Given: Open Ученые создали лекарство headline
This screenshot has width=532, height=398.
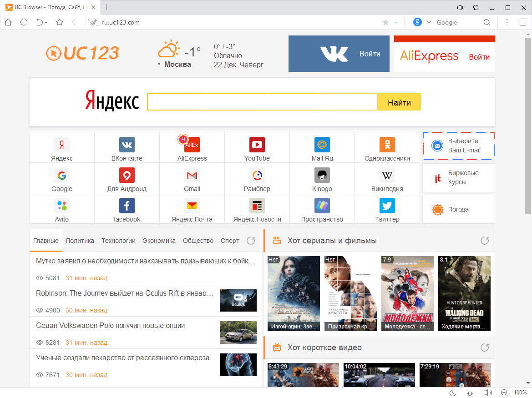Looking at the screenshot, I should 123,358.
